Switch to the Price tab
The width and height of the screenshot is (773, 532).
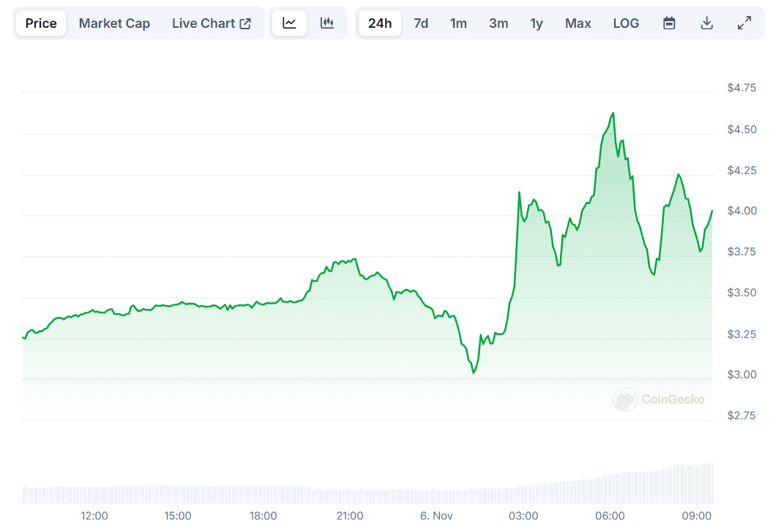click(x=41, y=23)
